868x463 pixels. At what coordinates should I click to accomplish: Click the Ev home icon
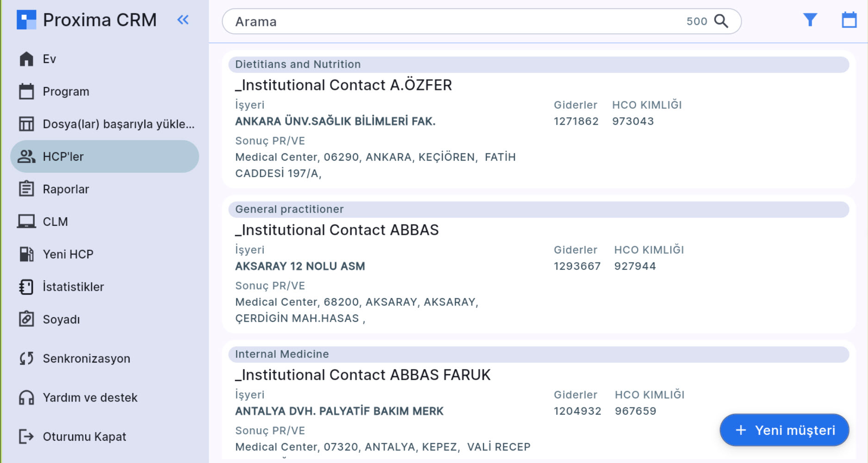point(26,59)
